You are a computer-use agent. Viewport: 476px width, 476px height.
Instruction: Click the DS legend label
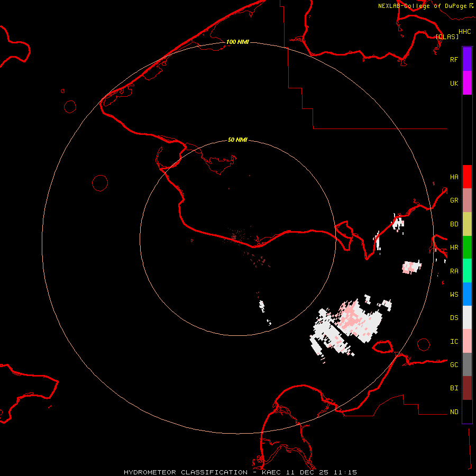[x=454, y=318]
